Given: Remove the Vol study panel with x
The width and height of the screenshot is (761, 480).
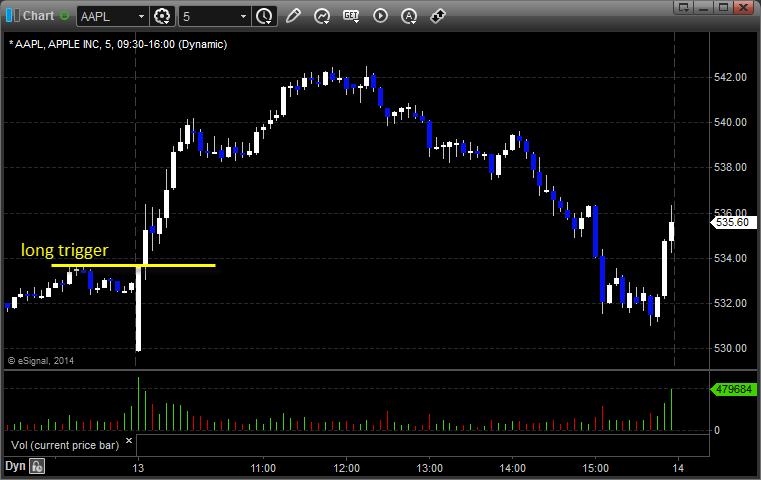Looking at the screenshot, I should 129,441.
